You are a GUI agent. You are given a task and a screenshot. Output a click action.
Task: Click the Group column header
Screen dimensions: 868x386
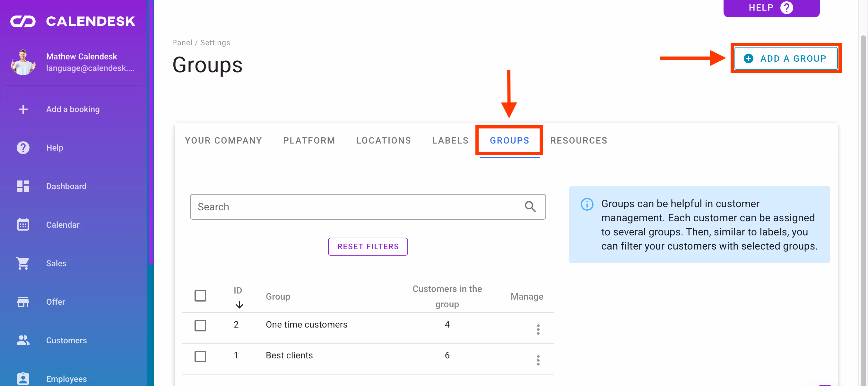(278, 296)
